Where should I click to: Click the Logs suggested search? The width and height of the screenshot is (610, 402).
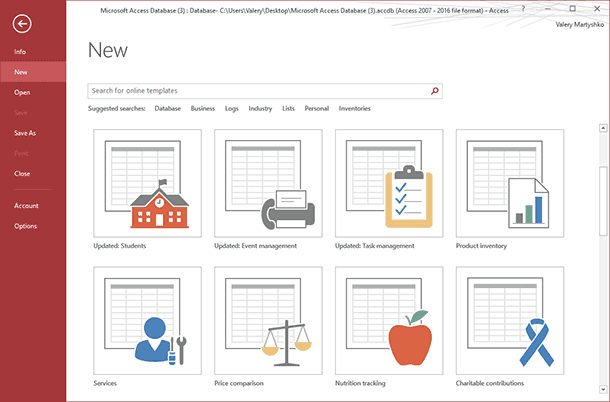click(x=231, y=109)
